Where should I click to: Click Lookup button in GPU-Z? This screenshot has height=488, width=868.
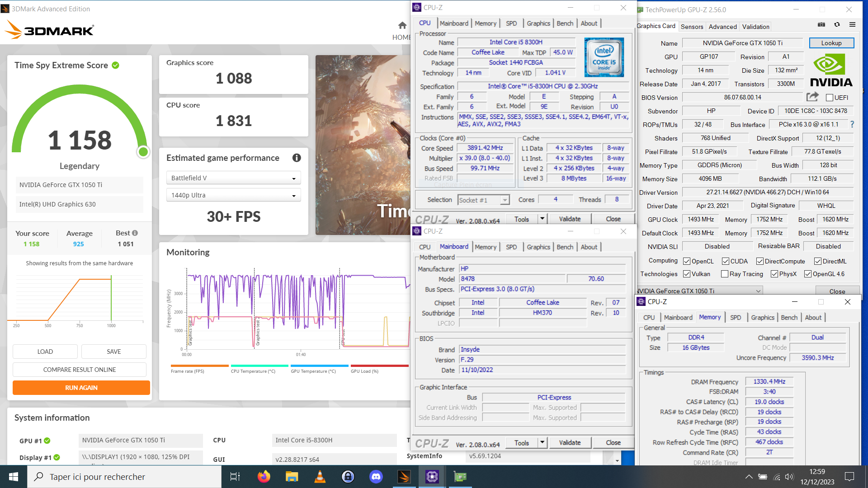coord(831,43)
